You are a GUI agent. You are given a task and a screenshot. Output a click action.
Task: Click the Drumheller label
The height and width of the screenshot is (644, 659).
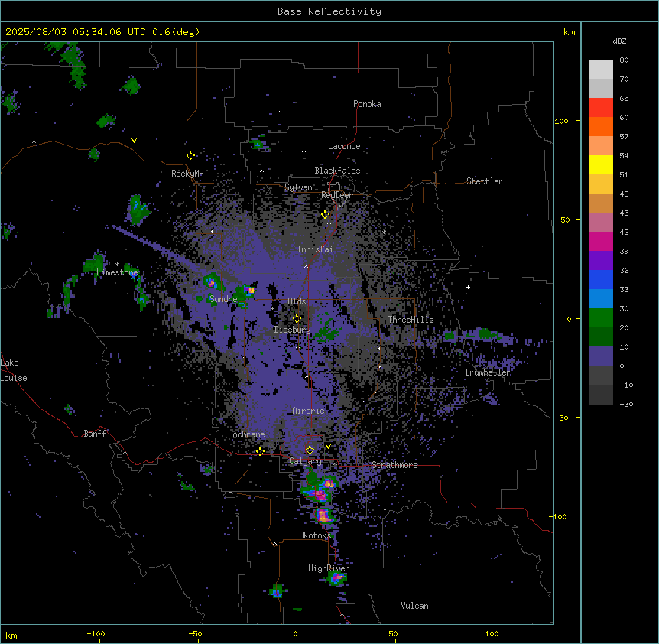tap(488, 372)
